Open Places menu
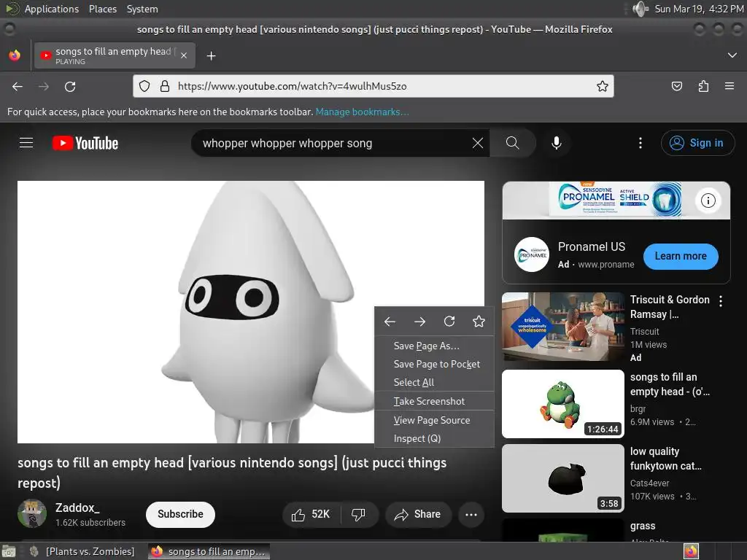This screenshot has width=747, height=560. coord(102,9)
